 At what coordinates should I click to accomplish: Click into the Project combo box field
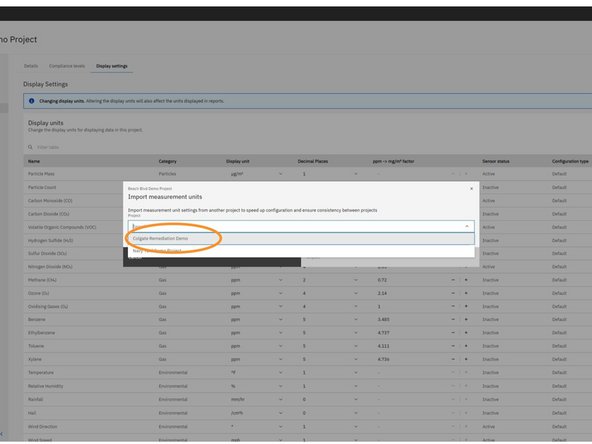301,226
